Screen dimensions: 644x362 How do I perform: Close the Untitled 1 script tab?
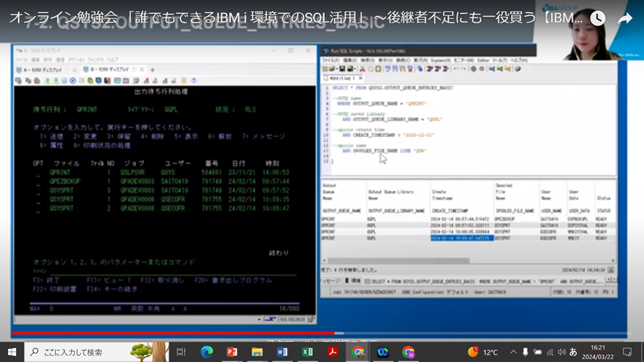pos(361,78)
